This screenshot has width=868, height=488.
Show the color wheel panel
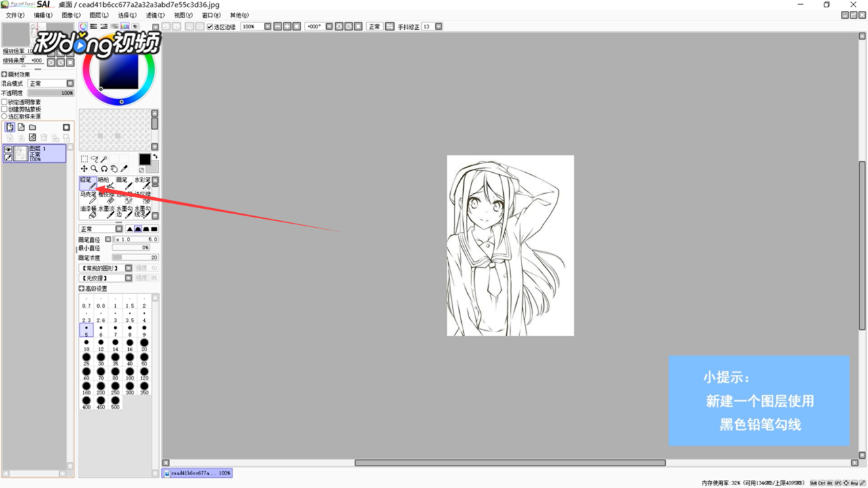click(x=83, y=26)
